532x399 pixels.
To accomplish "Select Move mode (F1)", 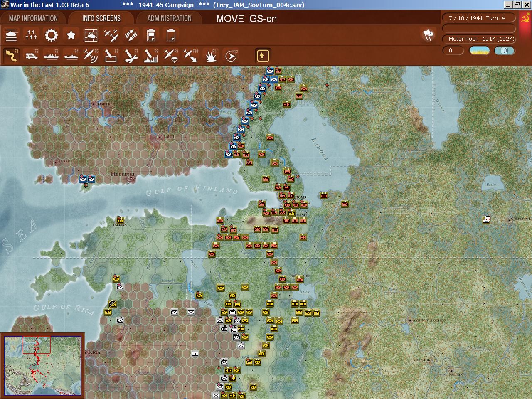I will coord(11,56).
